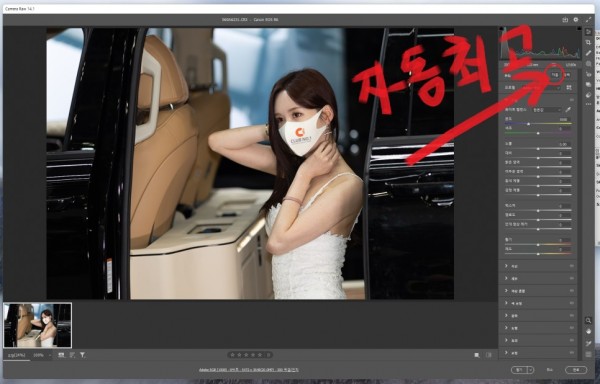This screenshot has width=600, height=384.
Task: Pick the white balance eyedropper tool
Action: [569, 110]
